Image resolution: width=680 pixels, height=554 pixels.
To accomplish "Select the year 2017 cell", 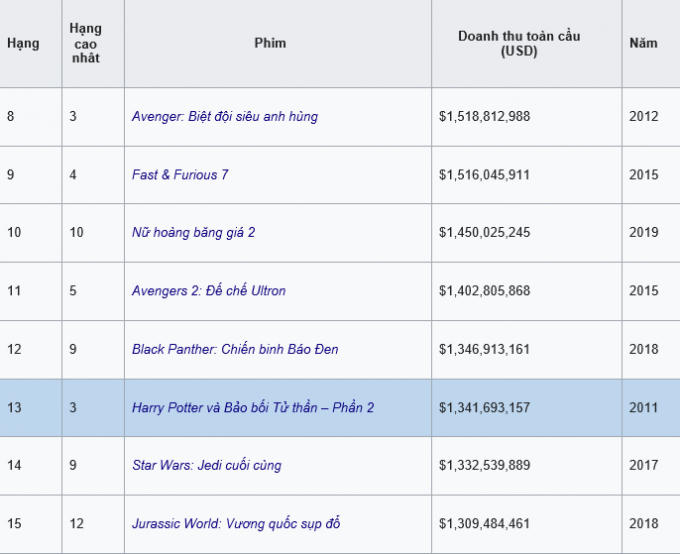I will coord(643,465).
